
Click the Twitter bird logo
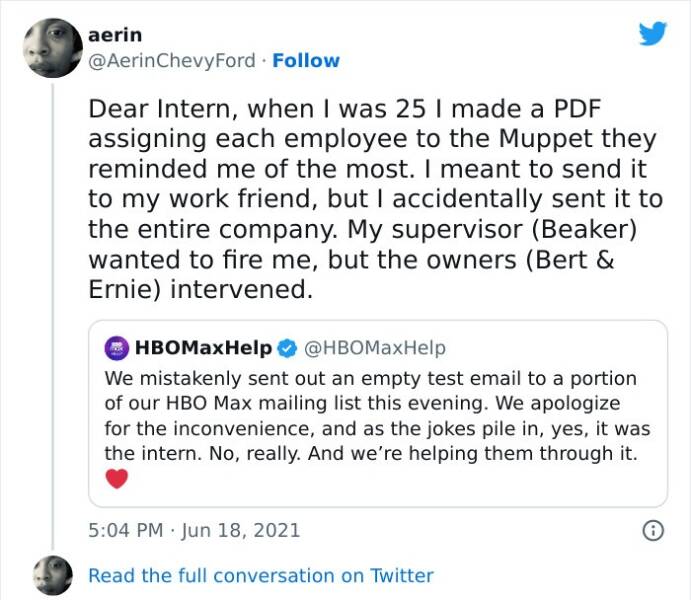point(652,34)
